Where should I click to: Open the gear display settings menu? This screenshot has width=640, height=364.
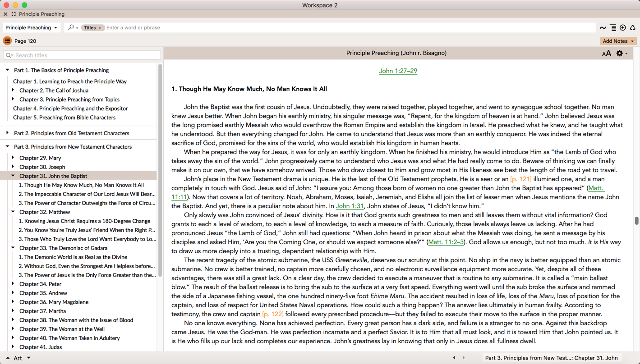(x=622, y=54)
